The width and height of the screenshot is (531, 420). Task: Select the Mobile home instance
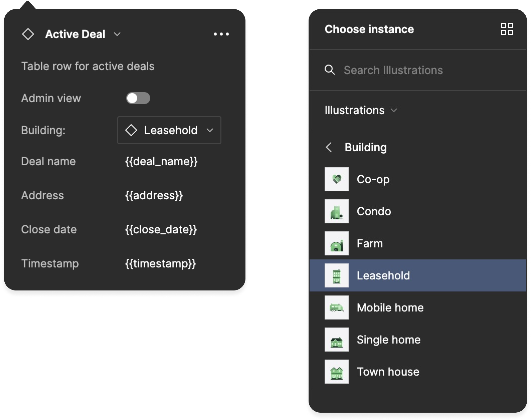418,307
